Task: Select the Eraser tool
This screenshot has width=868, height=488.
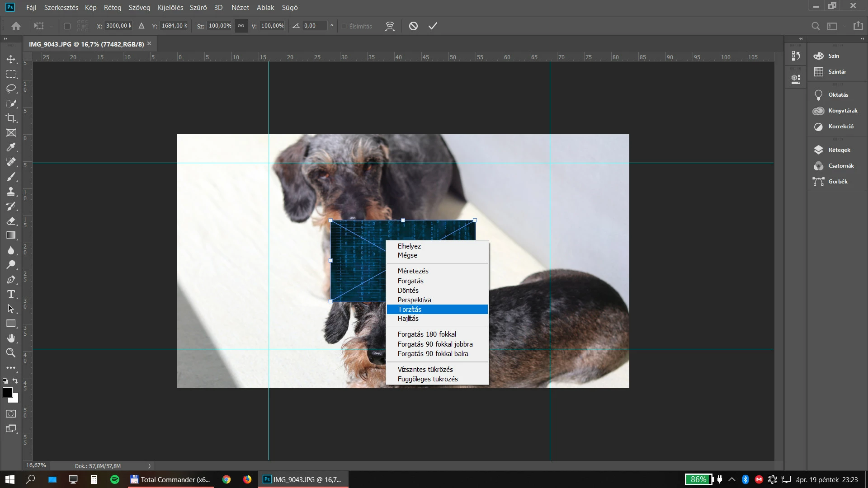Action: [x=11, y=221]
